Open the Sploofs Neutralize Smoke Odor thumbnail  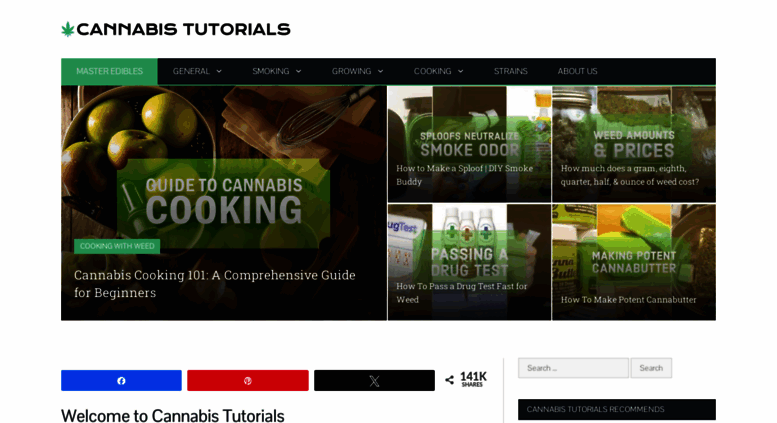pyautogui.click(x=469, y=143)
